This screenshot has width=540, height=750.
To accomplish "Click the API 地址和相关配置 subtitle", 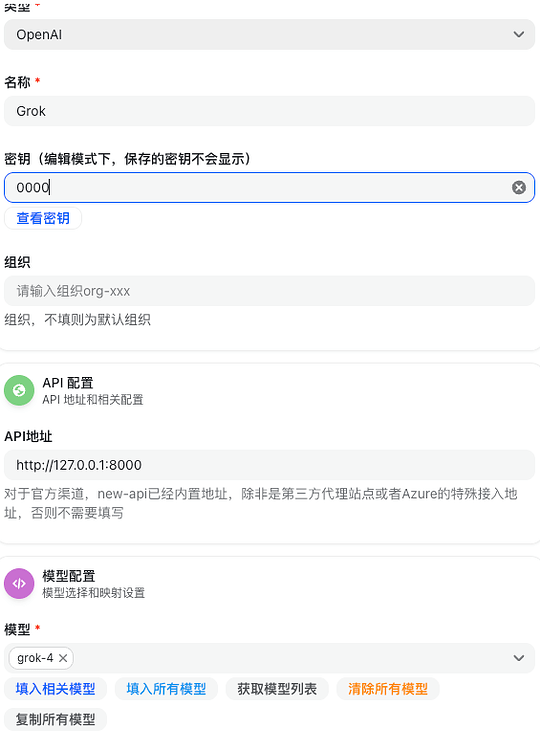I will 93,400.
